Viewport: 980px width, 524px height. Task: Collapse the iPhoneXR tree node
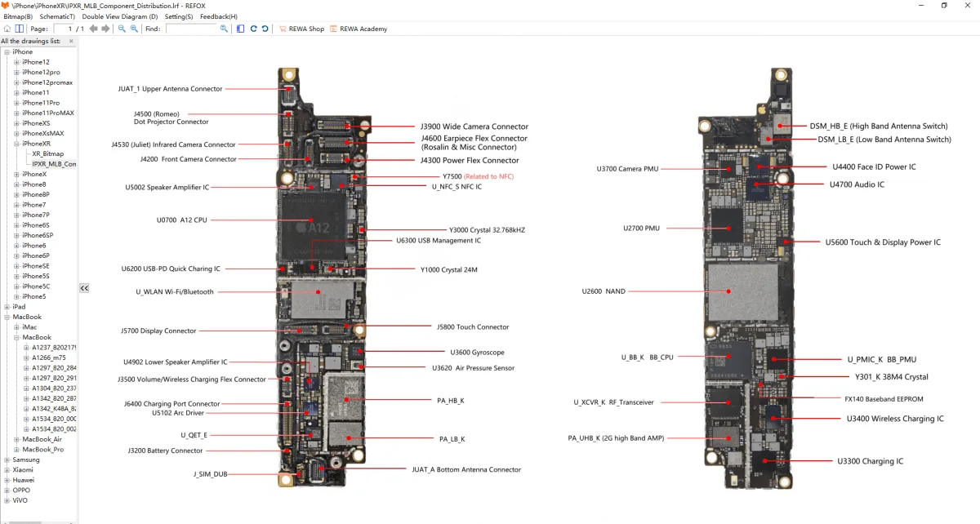pyautogui.click(x=16, y=144)
